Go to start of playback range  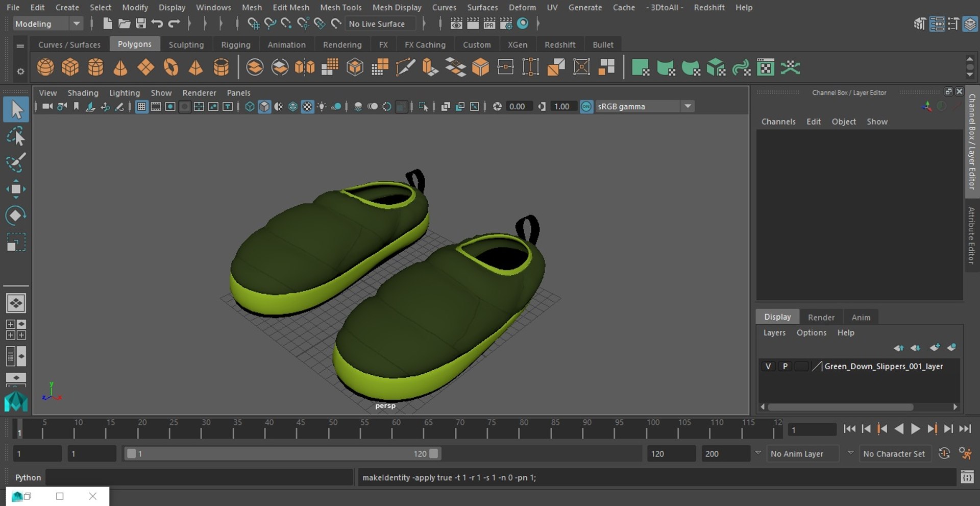tap(849, 429)
